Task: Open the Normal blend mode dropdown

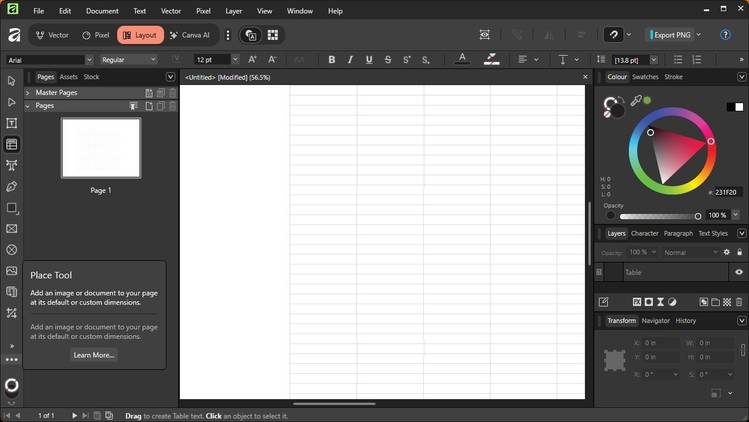Action: pos(690,252)
